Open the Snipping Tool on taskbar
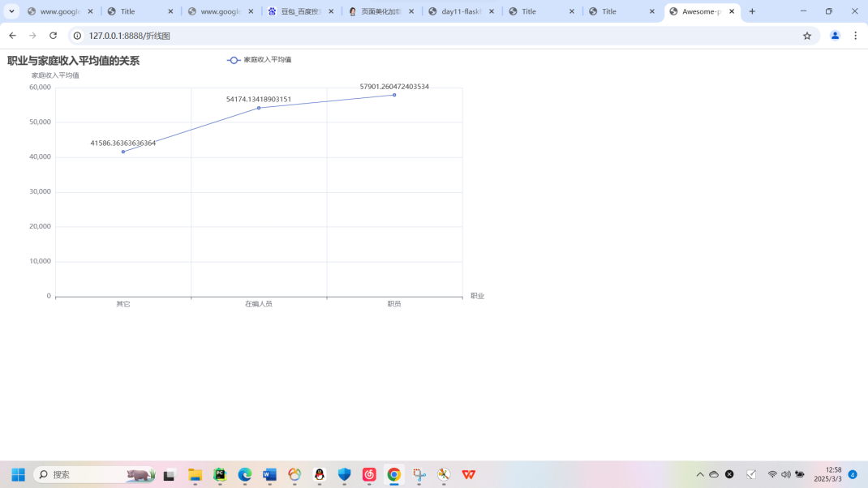This screenshot has height=488, width=868. pyautogui.click(x=419, y=475)
